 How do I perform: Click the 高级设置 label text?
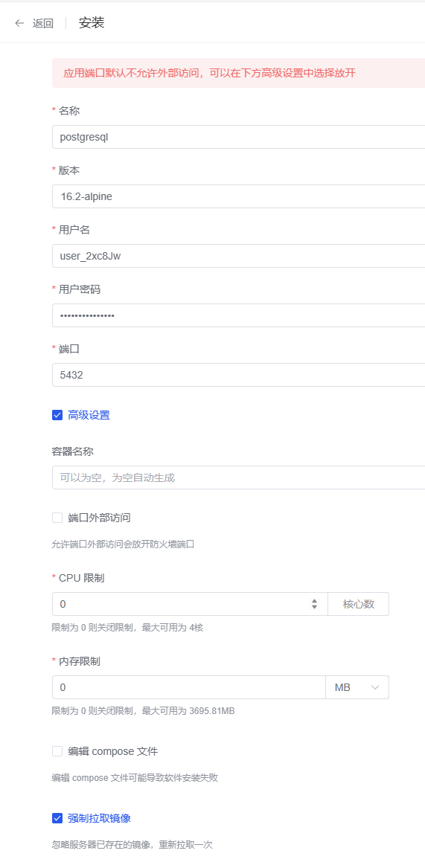[x=89, y=414]
